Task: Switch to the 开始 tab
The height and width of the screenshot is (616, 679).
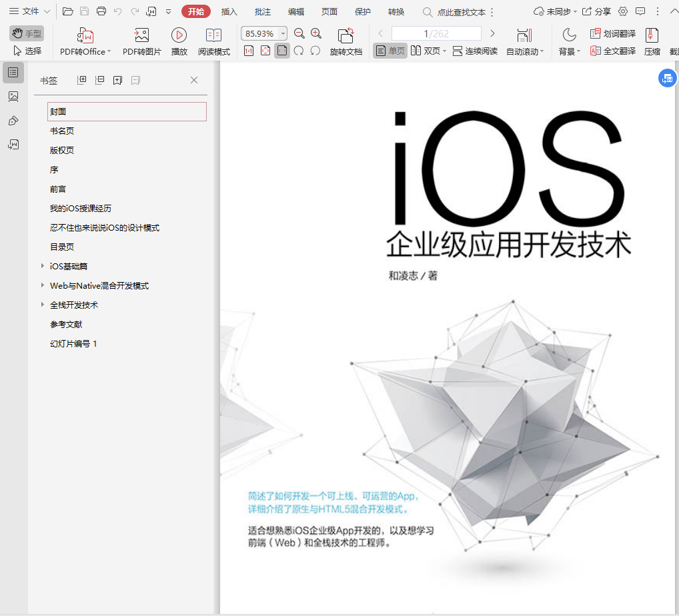Action: click(x=195, y=11)
